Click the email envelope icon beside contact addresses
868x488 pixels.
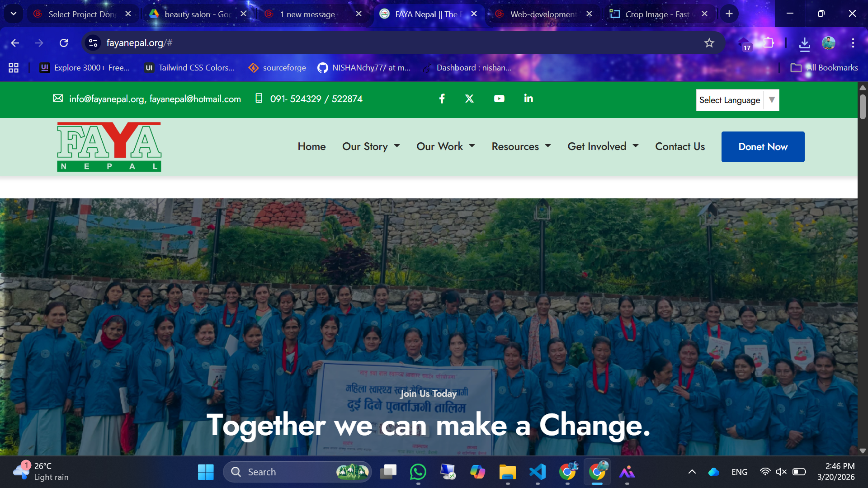point(58,99)
